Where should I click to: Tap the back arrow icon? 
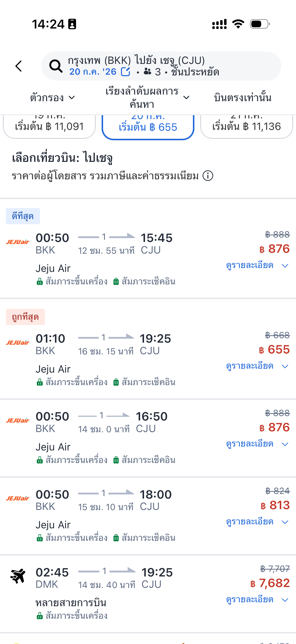pyautogui.click(x=19, y=66)
